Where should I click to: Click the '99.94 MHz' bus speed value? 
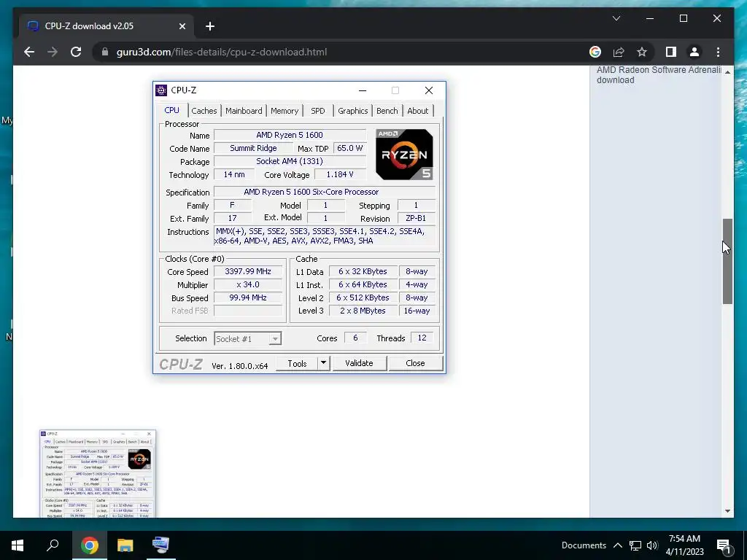tap(248, 297)
